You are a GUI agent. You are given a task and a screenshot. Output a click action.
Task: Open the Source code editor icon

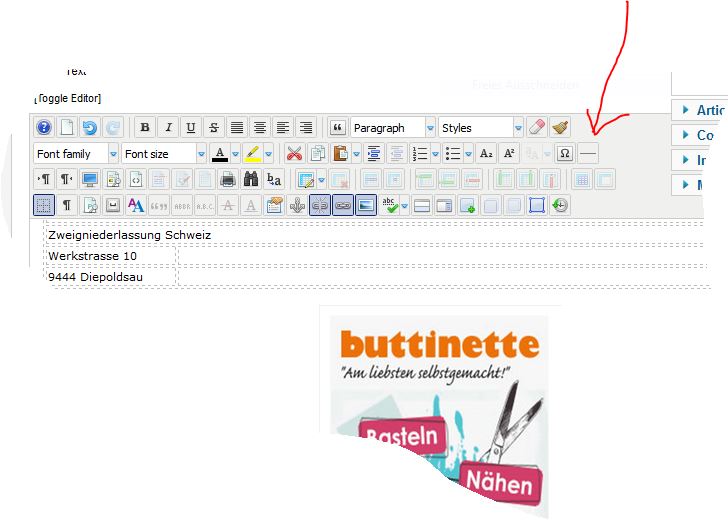click(x=136, y=179)
